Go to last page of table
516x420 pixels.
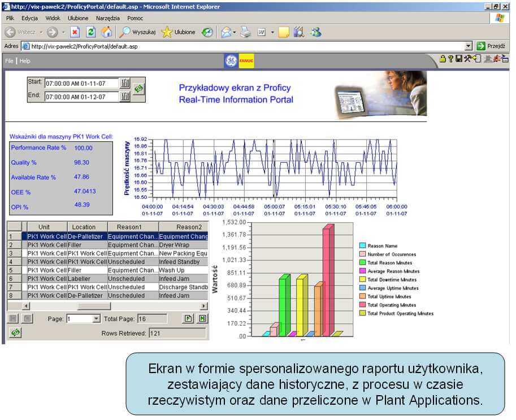tap(203, 318)
